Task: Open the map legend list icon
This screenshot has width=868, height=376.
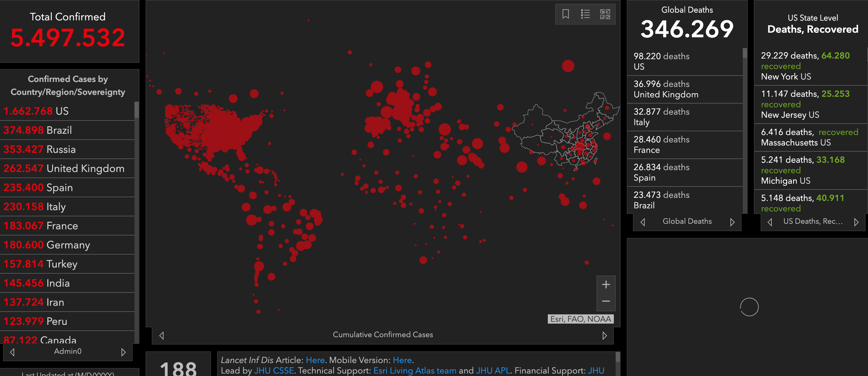Action: 585,14
